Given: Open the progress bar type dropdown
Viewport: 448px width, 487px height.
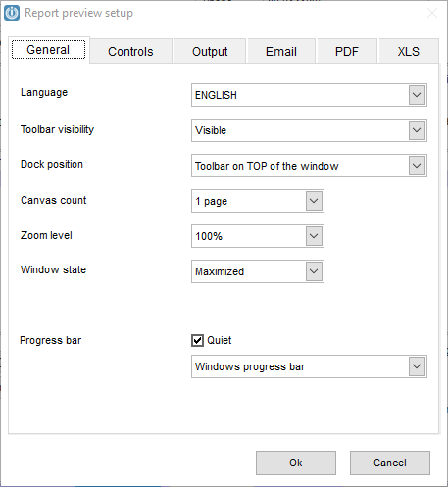Looking at the screenshot, I should coord(417,366).
